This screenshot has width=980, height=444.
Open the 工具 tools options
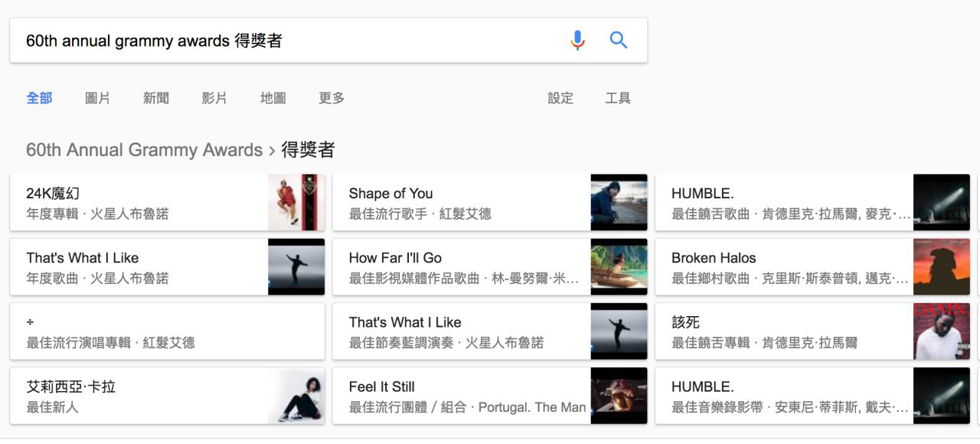click(618, 98)
